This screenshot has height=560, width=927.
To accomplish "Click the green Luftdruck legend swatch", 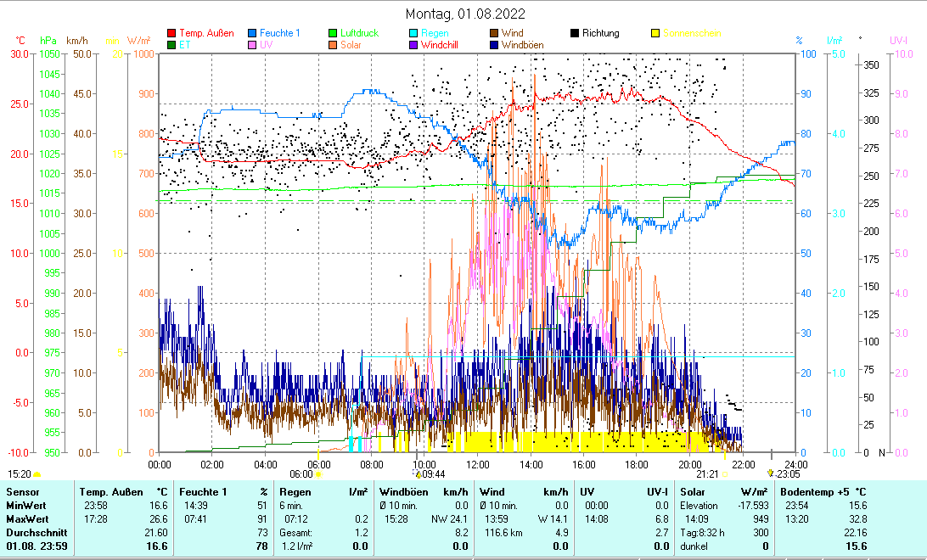I will pyautogui.click(x=333, y=34).
